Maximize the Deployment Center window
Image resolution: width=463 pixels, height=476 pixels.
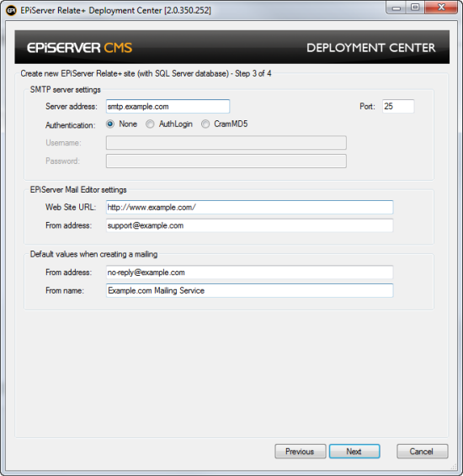click(x=415, y=8)
